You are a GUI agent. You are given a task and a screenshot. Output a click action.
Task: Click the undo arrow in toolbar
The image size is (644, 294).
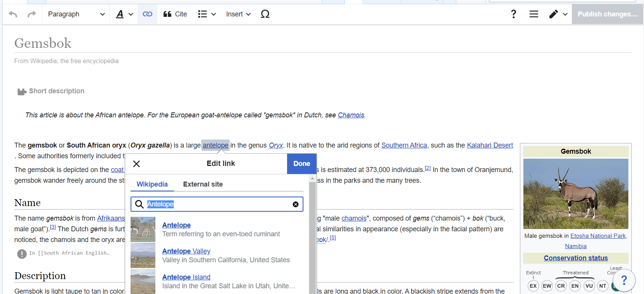tap(13, 14)
